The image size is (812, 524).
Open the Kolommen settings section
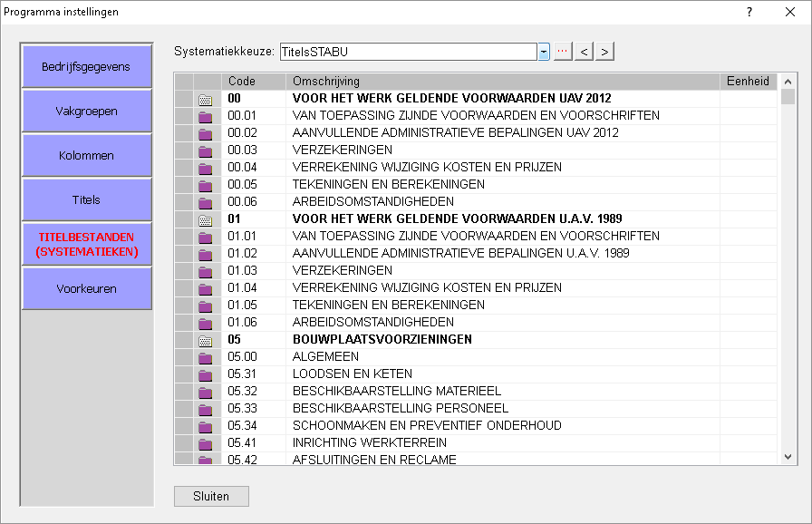coord(86,154)
